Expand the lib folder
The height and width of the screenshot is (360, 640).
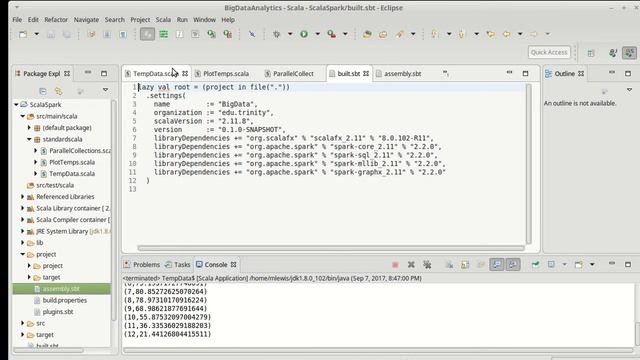click(x=23, y=242)
